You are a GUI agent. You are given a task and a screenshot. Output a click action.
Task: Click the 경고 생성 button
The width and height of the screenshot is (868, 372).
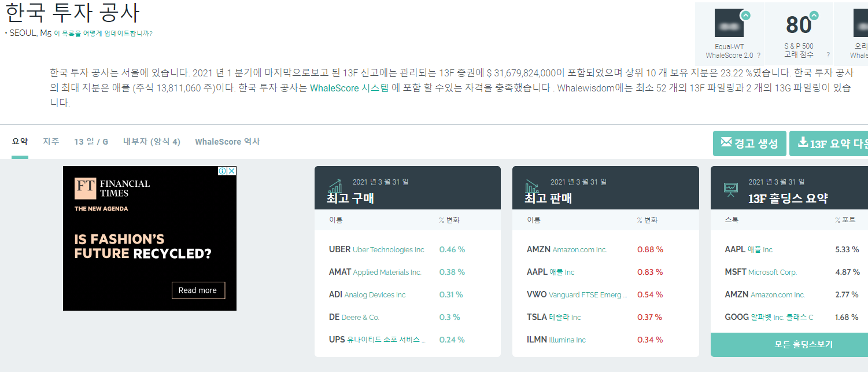[x=749, y=143]
